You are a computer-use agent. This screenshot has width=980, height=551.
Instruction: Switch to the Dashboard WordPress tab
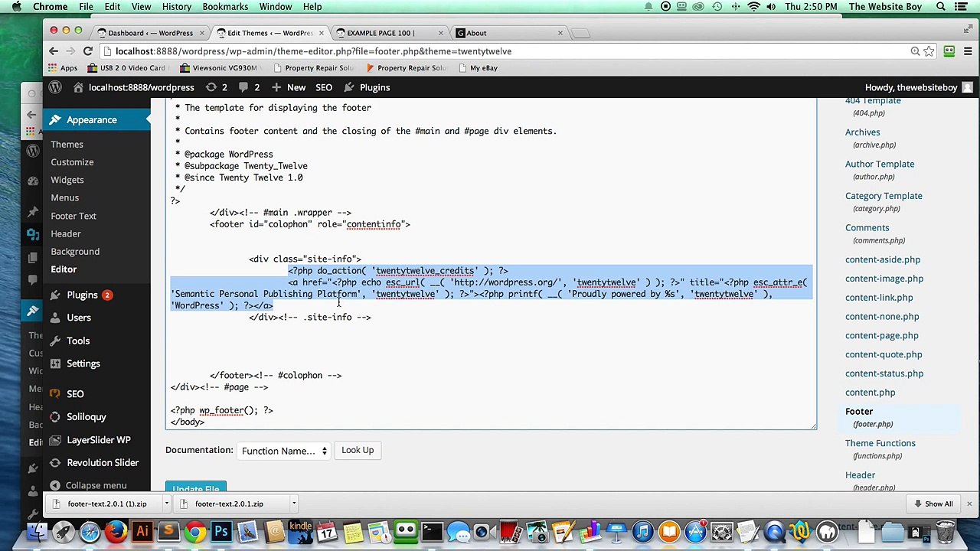click(150, 33)
